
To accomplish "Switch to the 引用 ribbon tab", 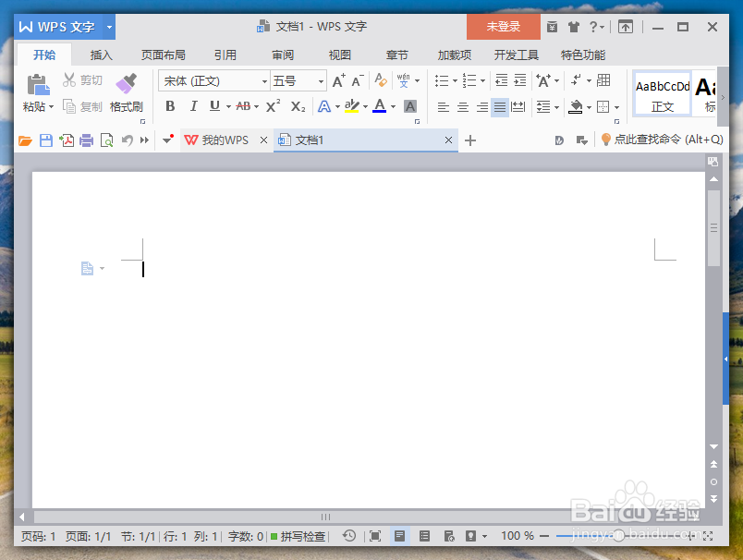I will (225, 55).
